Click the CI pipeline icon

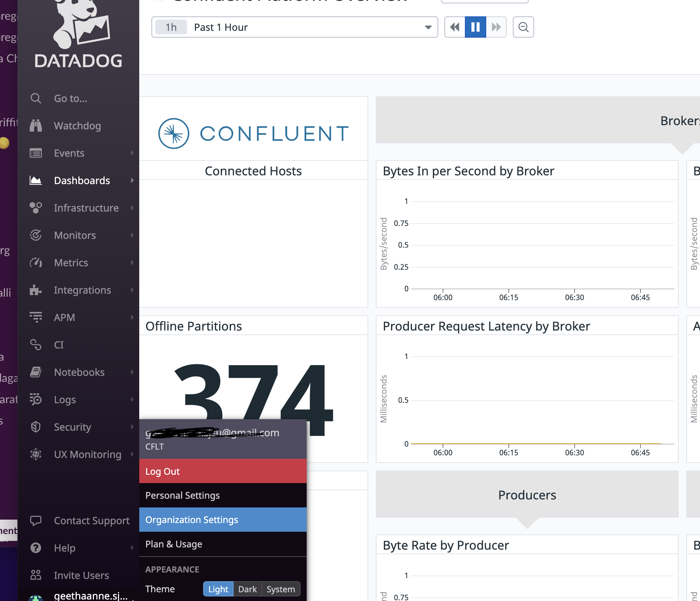click(x=36, y=345)
